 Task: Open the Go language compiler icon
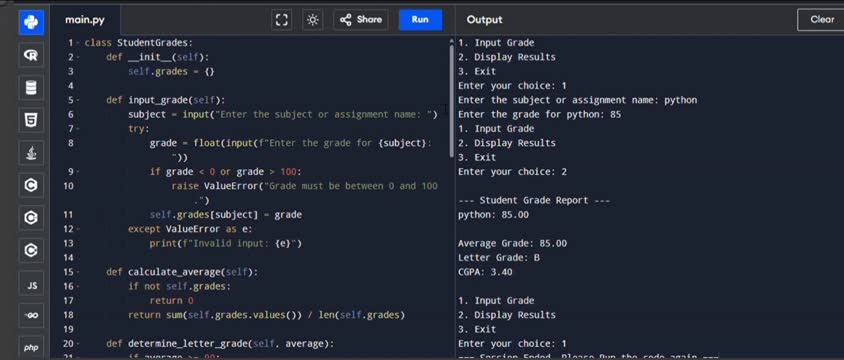point(31,316)
